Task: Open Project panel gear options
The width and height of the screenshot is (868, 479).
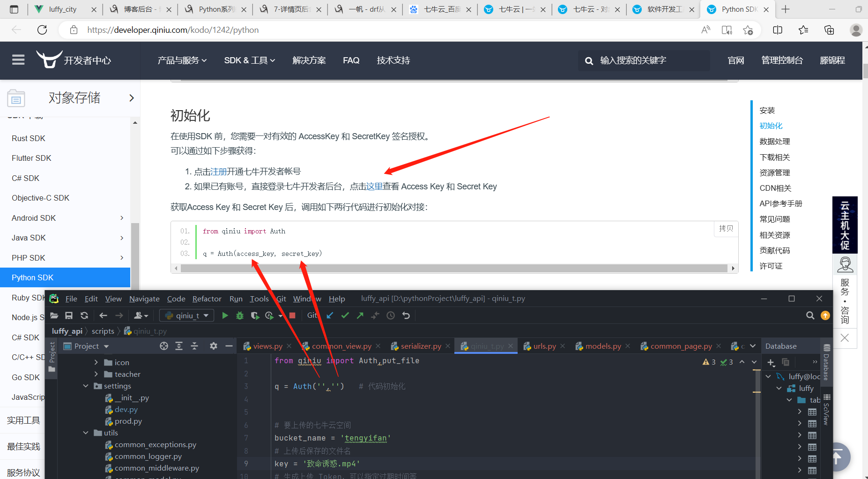Action: tap(214, 346)
